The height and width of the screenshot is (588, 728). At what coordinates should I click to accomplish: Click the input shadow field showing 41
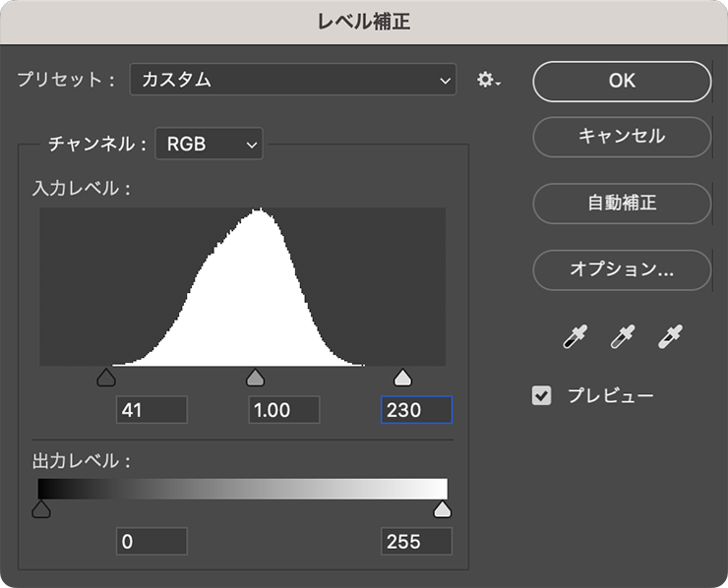[x=152, y=410]
